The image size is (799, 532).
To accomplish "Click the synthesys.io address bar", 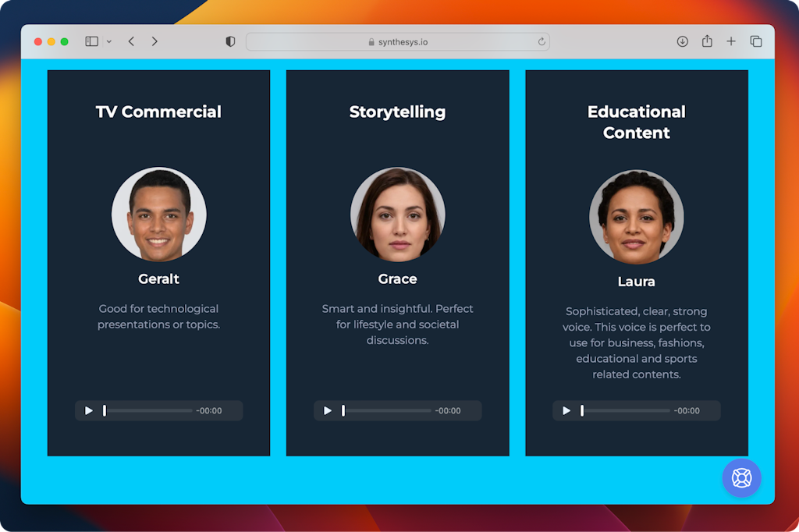I will (x=399, y=41).
